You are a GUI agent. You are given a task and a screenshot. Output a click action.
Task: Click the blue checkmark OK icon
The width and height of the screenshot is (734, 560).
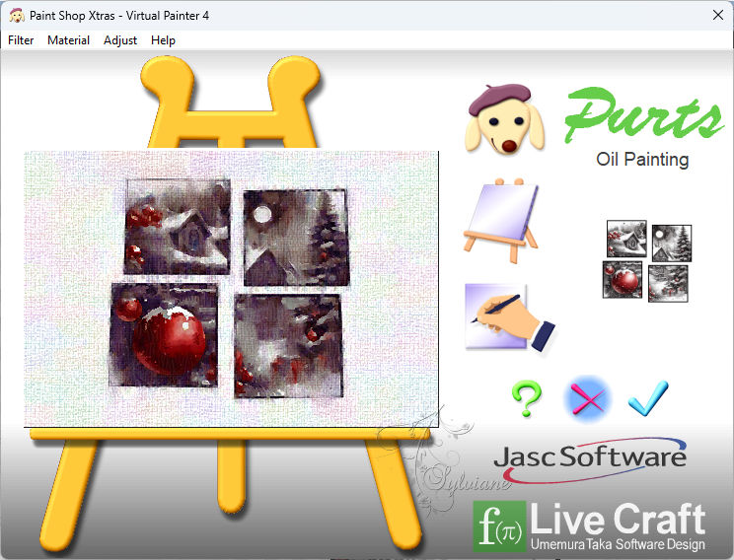648,397
